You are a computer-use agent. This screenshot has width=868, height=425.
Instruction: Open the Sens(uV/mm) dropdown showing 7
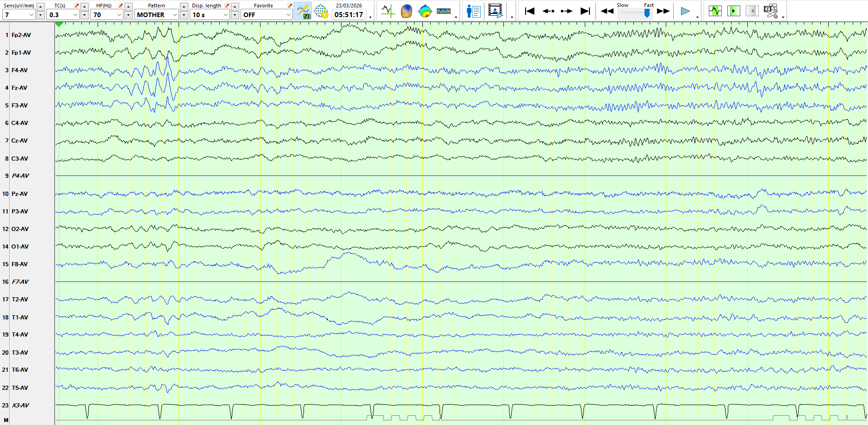pos(19,15)
